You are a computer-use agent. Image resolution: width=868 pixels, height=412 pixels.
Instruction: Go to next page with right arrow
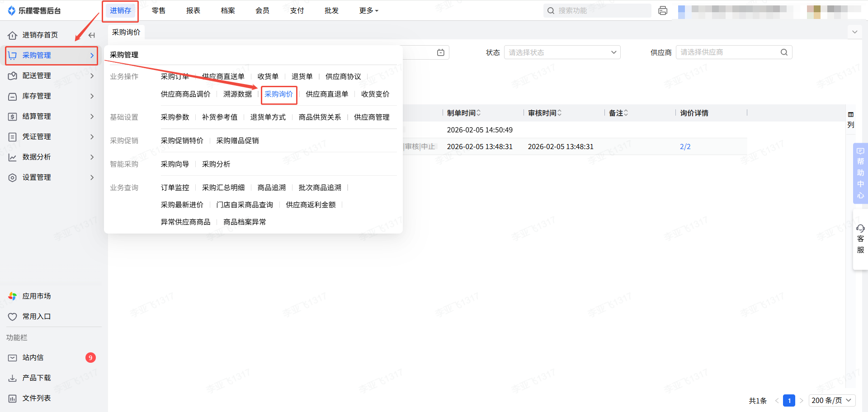click(802, 400)
